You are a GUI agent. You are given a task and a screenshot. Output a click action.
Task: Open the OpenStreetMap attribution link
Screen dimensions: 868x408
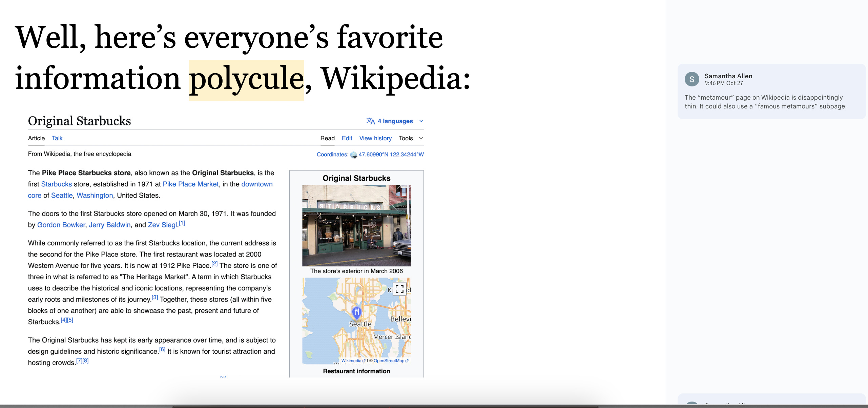click(389, 361)
